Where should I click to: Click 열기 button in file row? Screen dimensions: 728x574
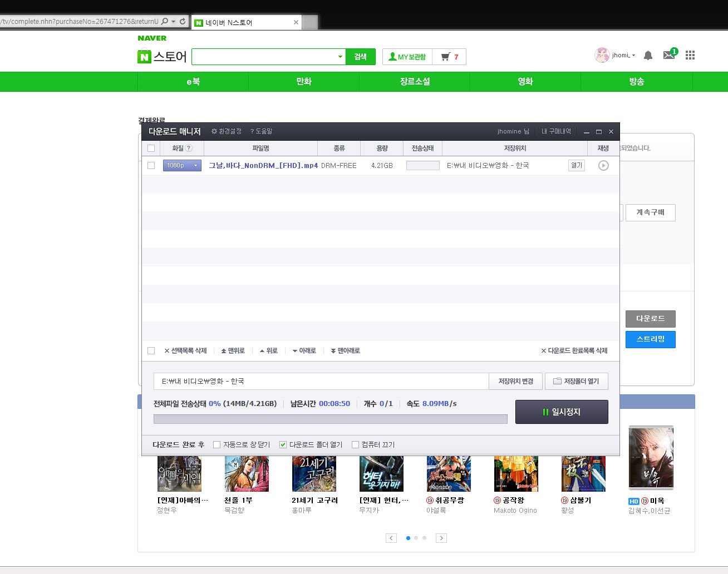coord(577,165)
